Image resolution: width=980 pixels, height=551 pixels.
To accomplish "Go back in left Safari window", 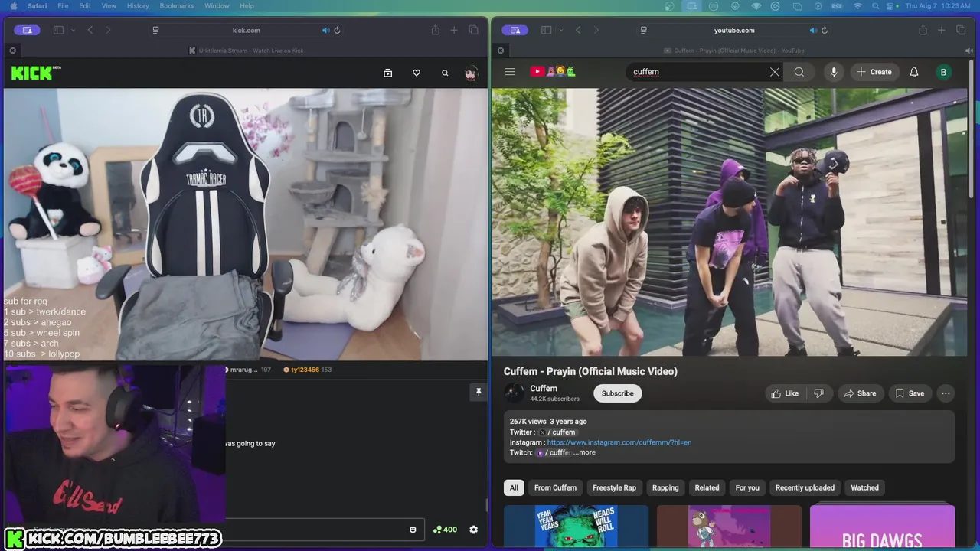I will point(90,30).
